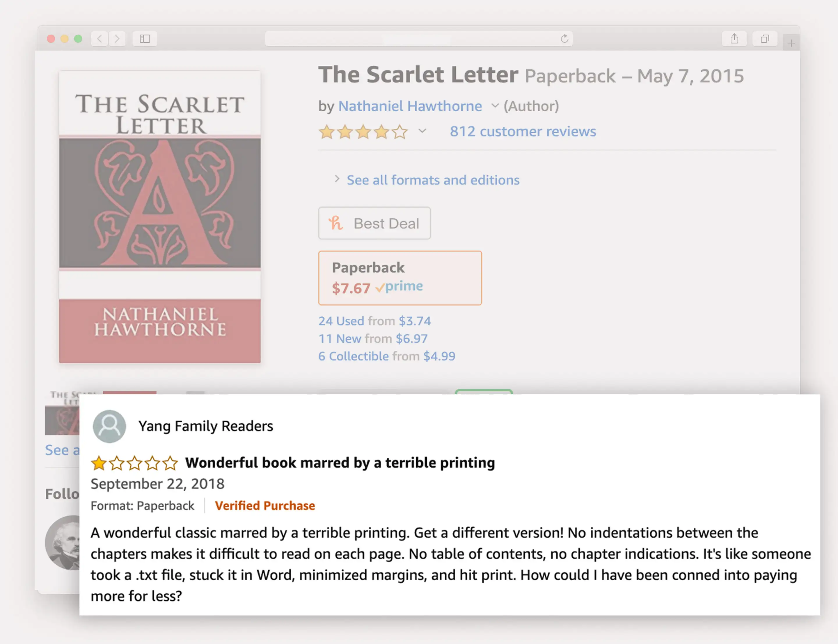This screenshot has width=838, height=644.
Task: Reload the page with refresh icon
Action: coord(564,39)
